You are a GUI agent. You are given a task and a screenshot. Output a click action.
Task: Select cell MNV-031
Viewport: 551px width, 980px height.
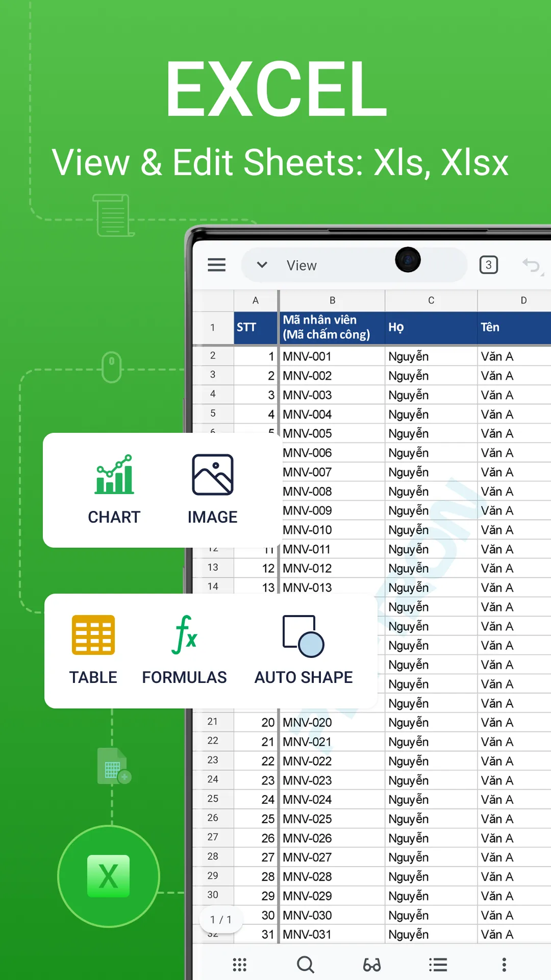point(332,934)
